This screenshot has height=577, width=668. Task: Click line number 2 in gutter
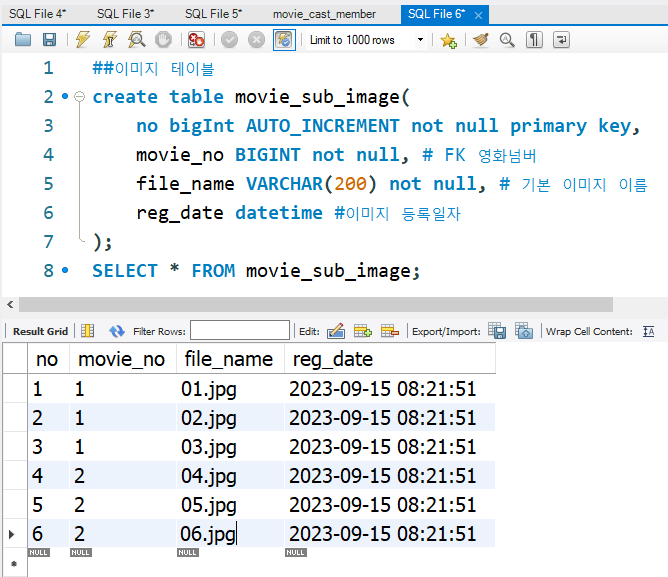point(49,97)
